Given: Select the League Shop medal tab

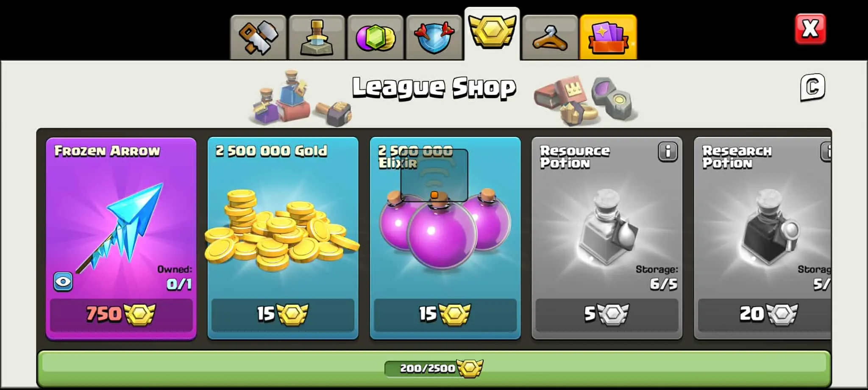Looking at the screenshot, I should coord(492,34).
